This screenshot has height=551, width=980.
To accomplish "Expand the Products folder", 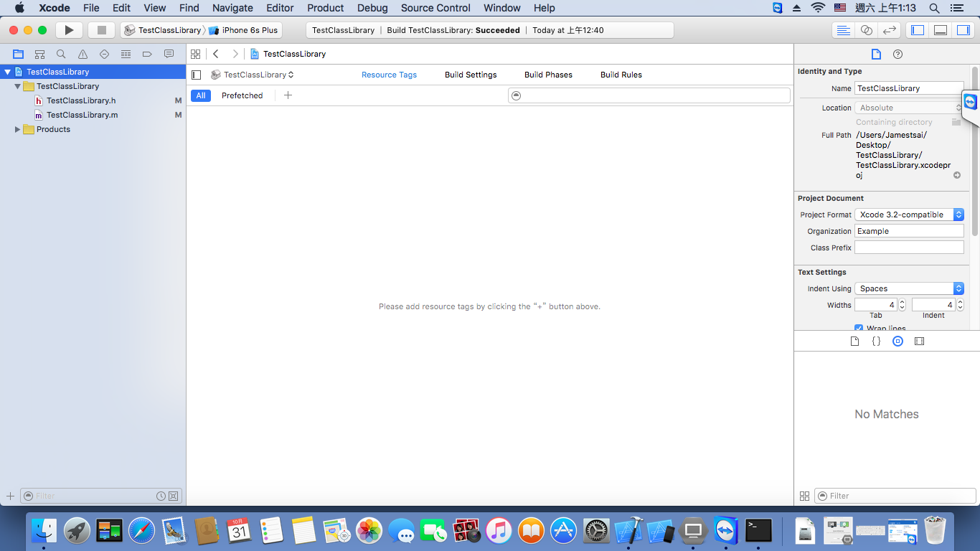I will (x=18, y=129).
